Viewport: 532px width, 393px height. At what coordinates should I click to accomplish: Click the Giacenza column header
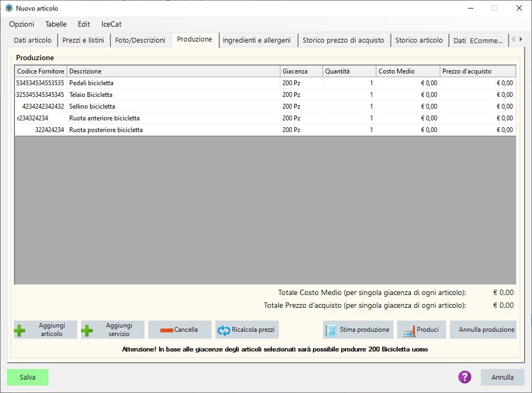pos(301,71)
